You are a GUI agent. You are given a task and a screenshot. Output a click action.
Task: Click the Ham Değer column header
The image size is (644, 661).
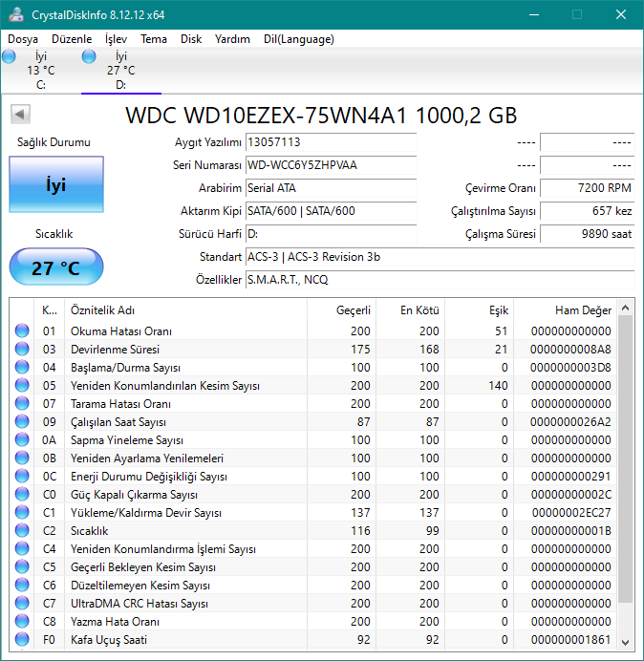point(565,310)
